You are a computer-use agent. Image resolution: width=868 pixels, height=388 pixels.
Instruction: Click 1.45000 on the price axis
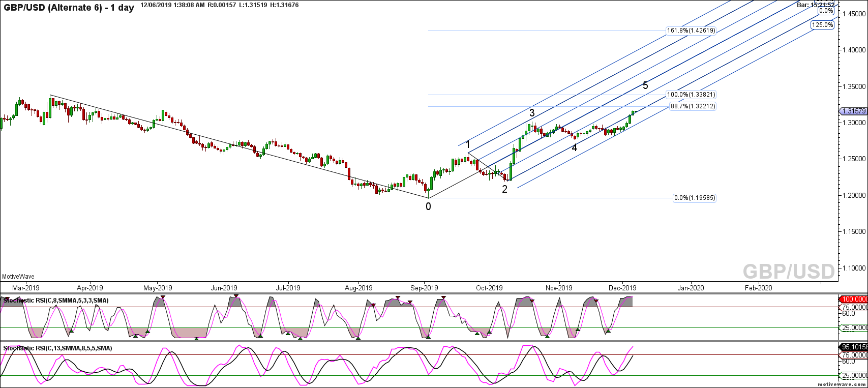pyautogui.click(x=853, y=14)
